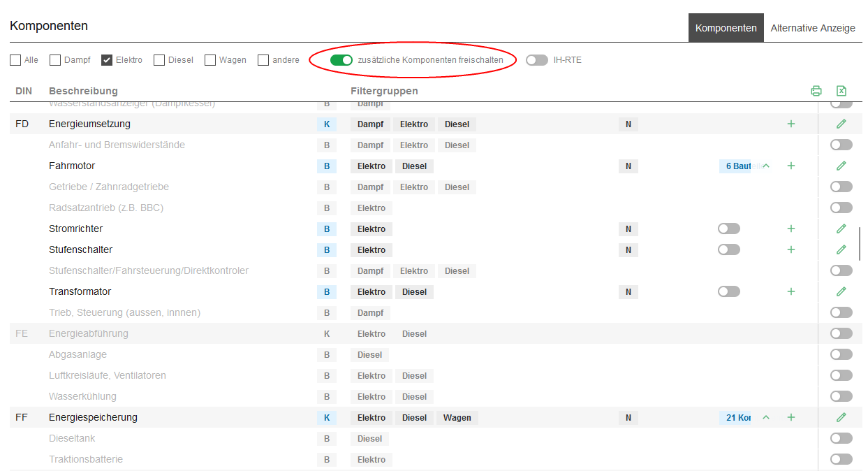Turn off zusätzliche Komponenten freischalten toggle

tap(341, 60)
